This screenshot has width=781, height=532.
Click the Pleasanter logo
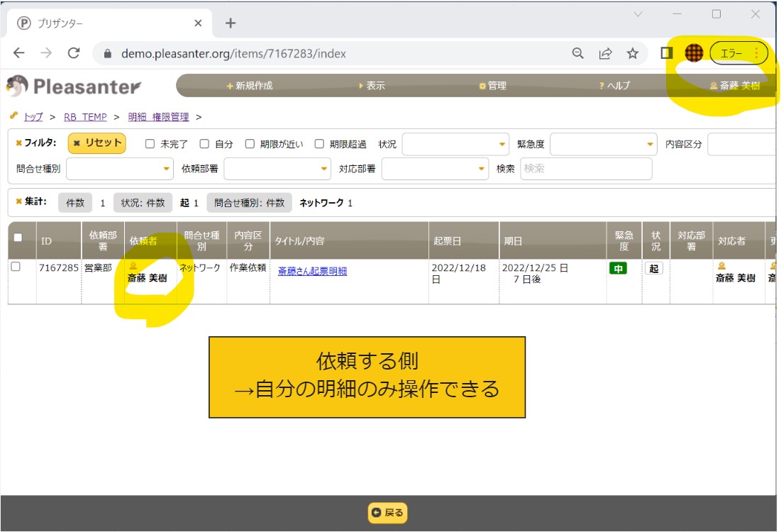(74, 87)
